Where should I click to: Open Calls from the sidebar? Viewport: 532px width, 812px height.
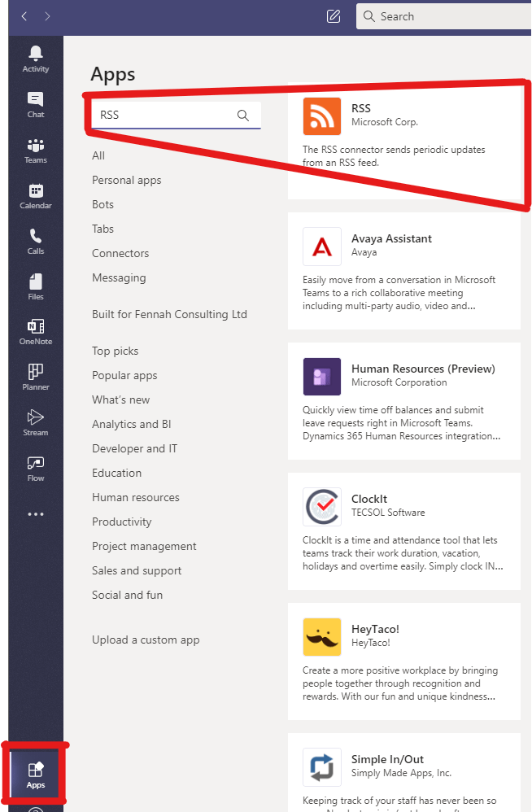(36, 241)
